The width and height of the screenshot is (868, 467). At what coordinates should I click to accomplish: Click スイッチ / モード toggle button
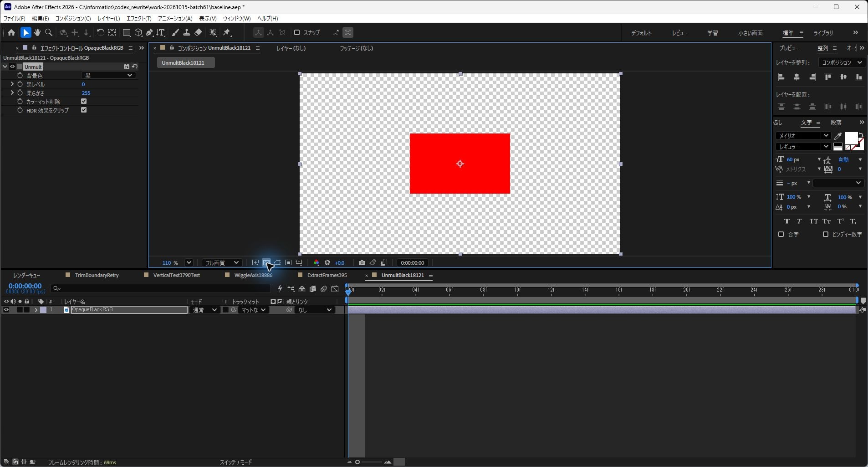pyautogui.click(x=236, y=462)
